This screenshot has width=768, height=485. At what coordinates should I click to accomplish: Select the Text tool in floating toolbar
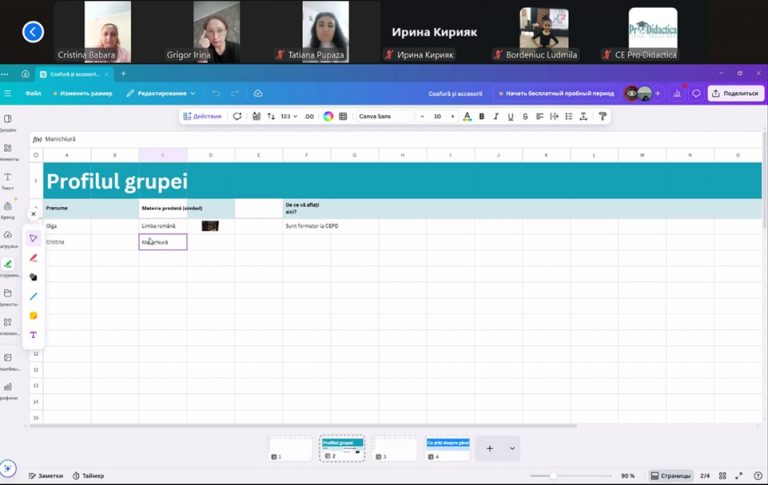[x=33, y=335]
